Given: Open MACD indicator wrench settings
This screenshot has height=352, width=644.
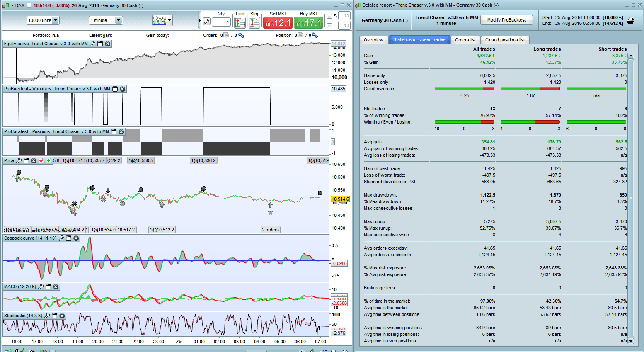Looking at the screenshot, I should pyautogui.click(x=41, y=286).
